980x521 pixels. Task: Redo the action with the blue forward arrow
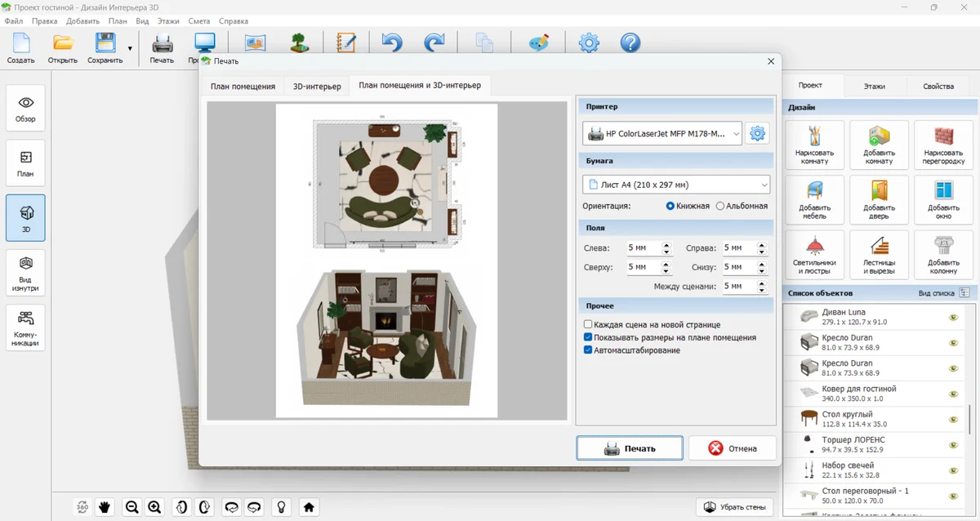[434, 42]
